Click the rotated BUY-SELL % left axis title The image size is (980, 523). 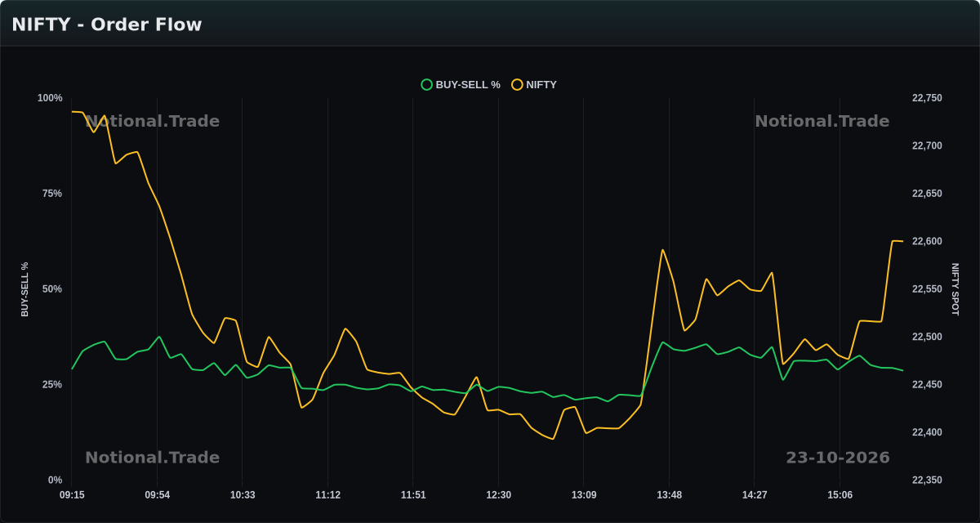[24, 289]
